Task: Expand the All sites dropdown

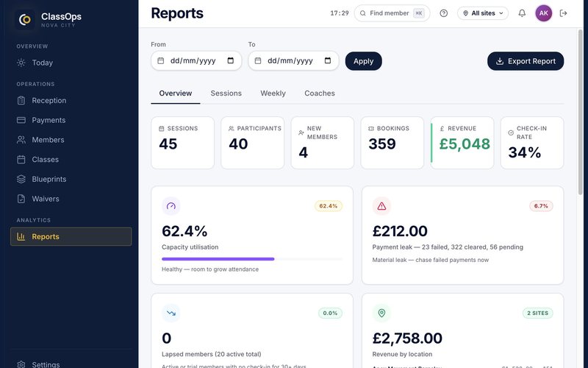Action: (483, 13)
